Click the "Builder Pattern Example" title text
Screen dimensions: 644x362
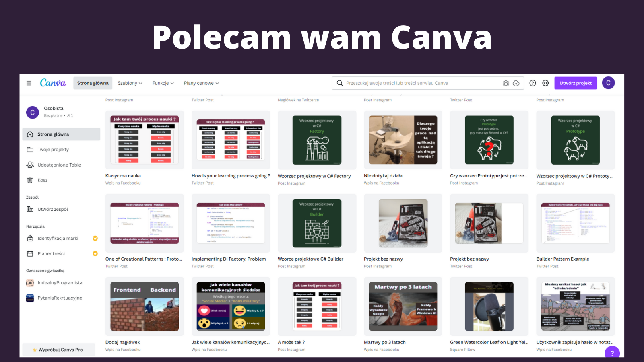(x=563, y=259)
